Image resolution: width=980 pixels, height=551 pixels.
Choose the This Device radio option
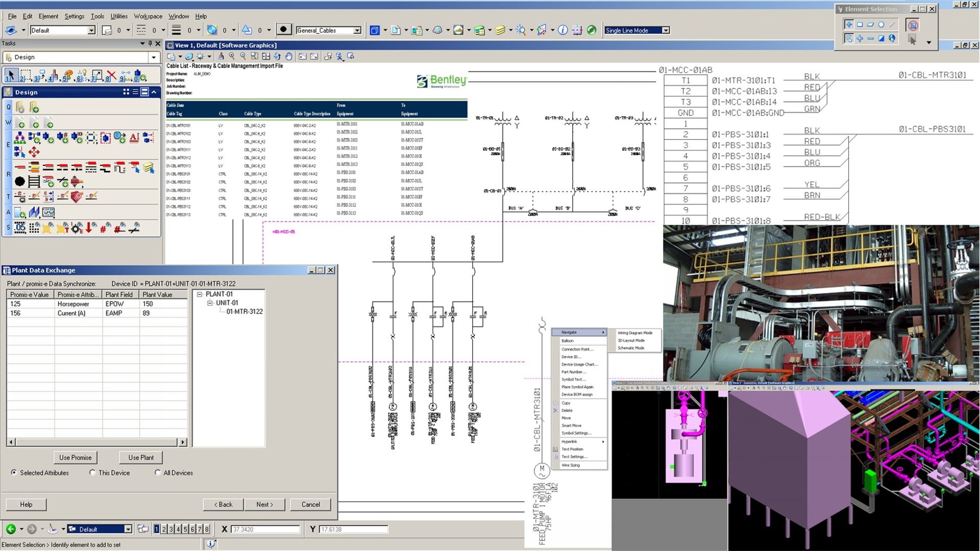[x=92, y=473]
